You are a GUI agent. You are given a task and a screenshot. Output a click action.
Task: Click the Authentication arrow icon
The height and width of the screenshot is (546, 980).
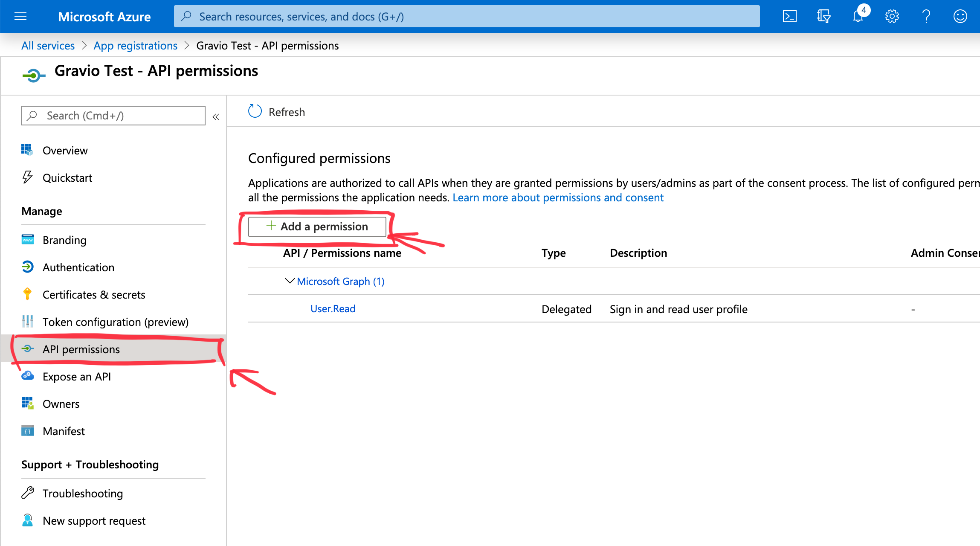(27, 267)
